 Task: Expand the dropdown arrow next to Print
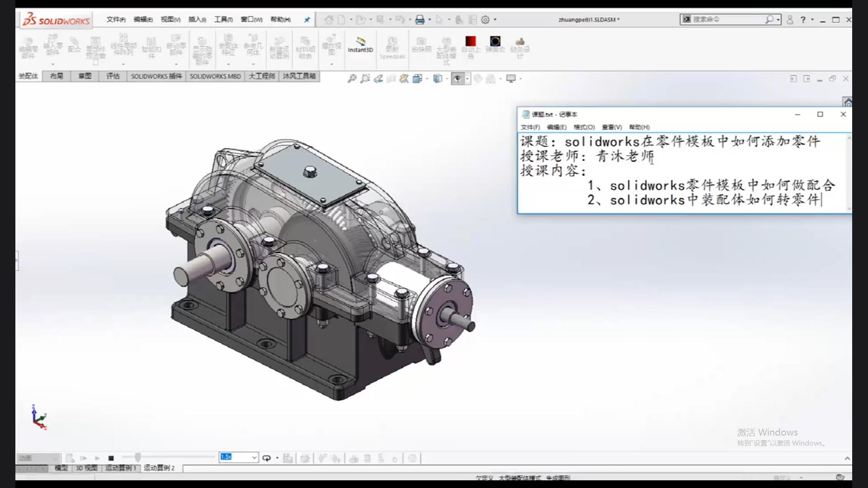tap(429, 19)
